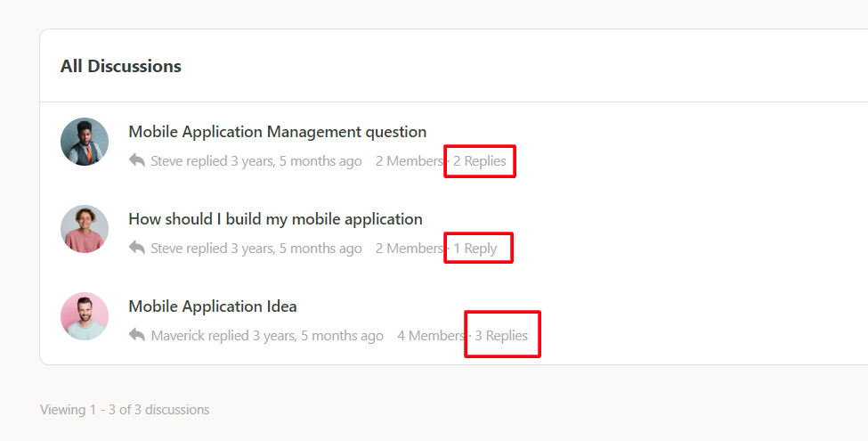Click Viewing 1 - 3 of 3 discussions text
The width and height of the screenshot is (868, 441).
125,410
